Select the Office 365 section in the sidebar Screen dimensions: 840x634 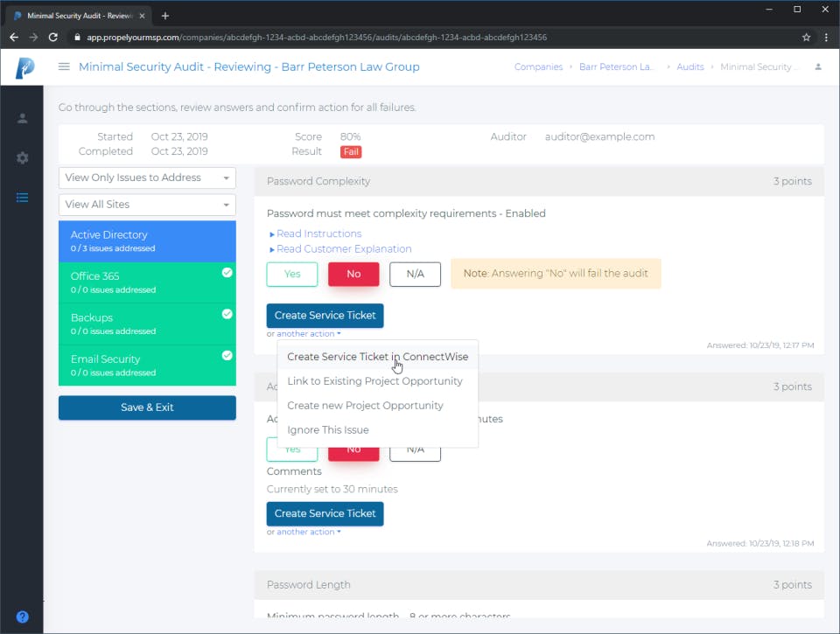coord(146,282)
